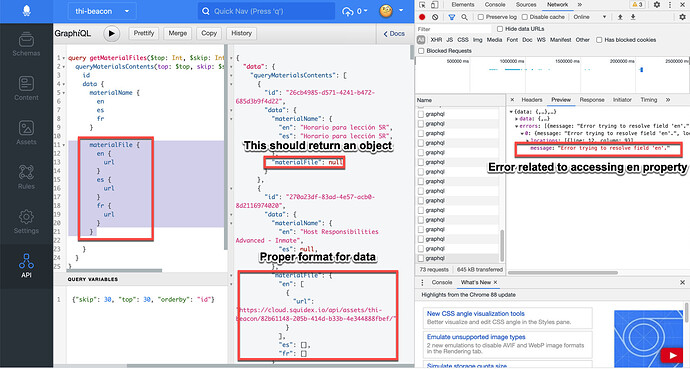Check the Hide data URLs checkbox
This screenshot has width=690, height=369.
500,29
